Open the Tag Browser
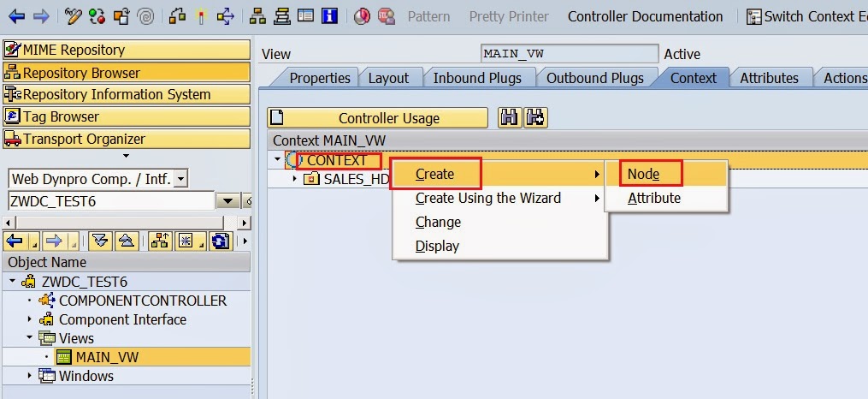This screenshot has width=868, height=399. (127, 116)
